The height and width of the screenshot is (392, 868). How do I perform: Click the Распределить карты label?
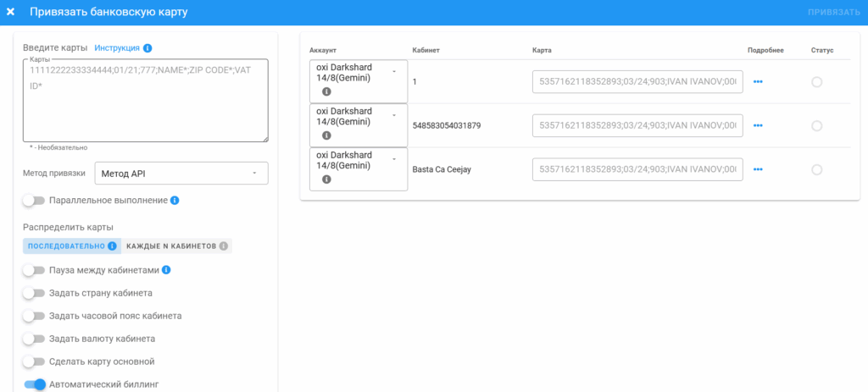pos(69,227)
